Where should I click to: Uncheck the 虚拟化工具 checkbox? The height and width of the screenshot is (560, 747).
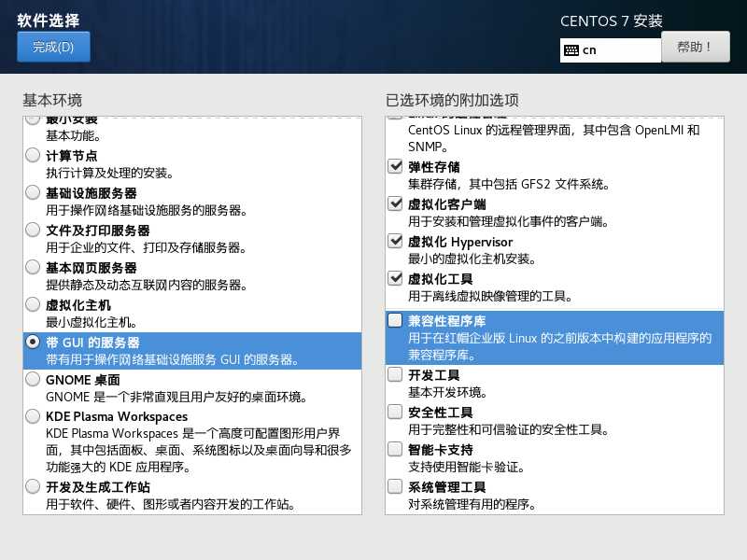tap(395, 277)
